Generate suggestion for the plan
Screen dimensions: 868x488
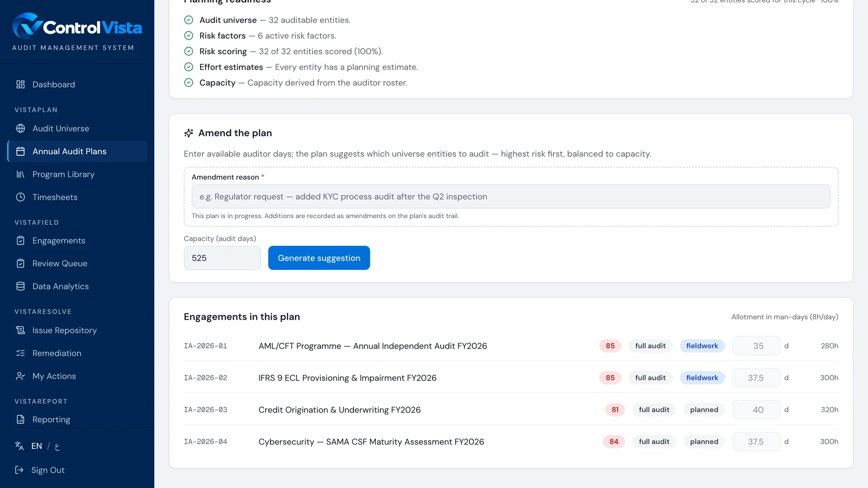[x=319, y=258]
